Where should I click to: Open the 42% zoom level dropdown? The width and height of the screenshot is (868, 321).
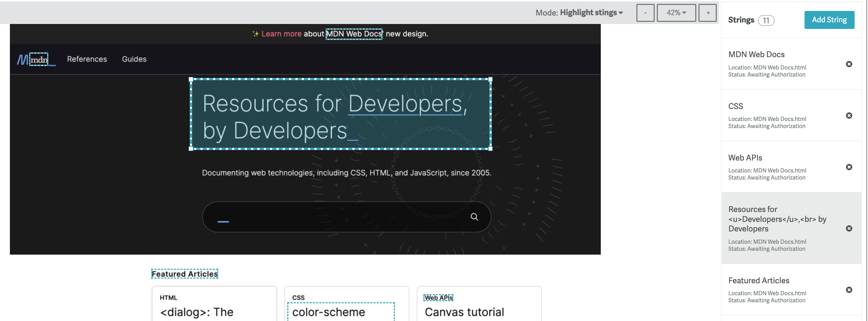pyautogui.click(x=676, y=12)
